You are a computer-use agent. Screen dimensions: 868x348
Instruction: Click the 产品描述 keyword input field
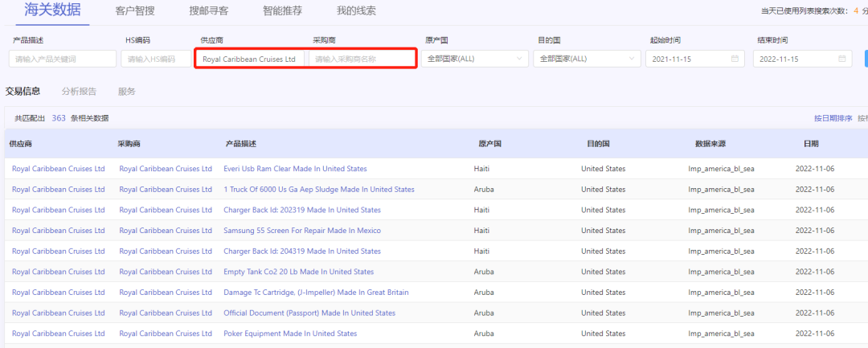click(63, 59)
